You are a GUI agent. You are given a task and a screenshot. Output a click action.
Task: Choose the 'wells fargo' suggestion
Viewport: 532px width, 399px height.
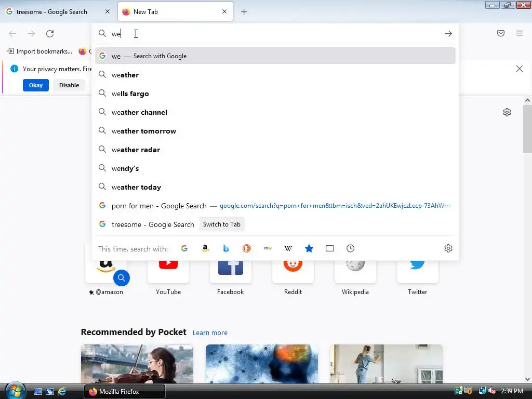[x=275, y=94]
